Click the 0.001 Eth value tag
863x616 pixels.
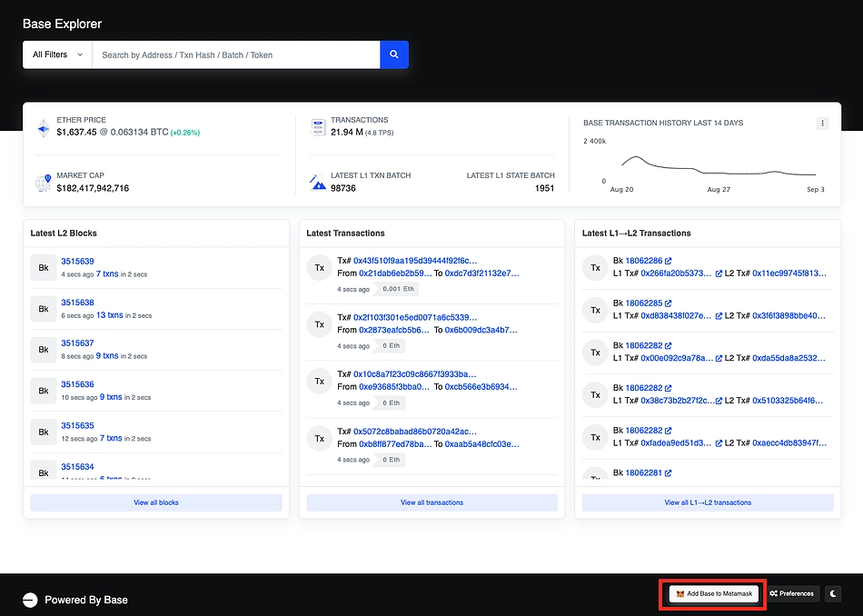[x=396, y=289]
